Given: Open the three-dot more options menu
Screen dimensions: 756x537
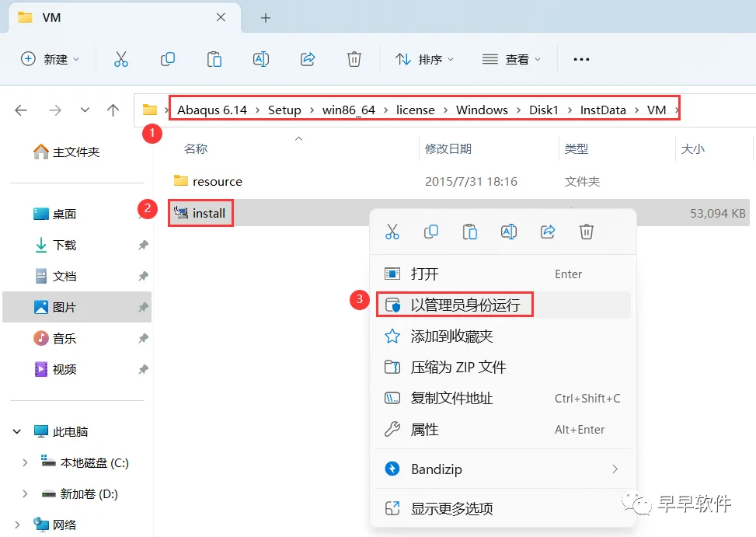Looking at the screenshot, I should [x=581, y=59].
